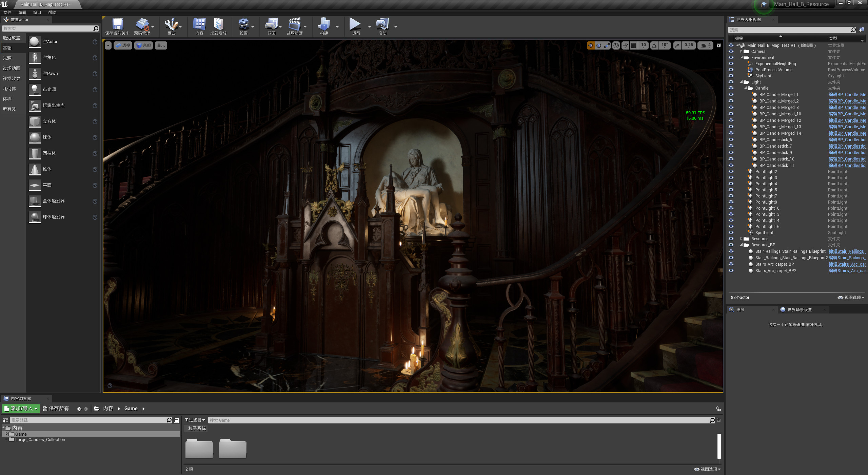Toggle grid snapping in viewport toolbar
This screenshot has width=868, height=475.
click(633, 45)
